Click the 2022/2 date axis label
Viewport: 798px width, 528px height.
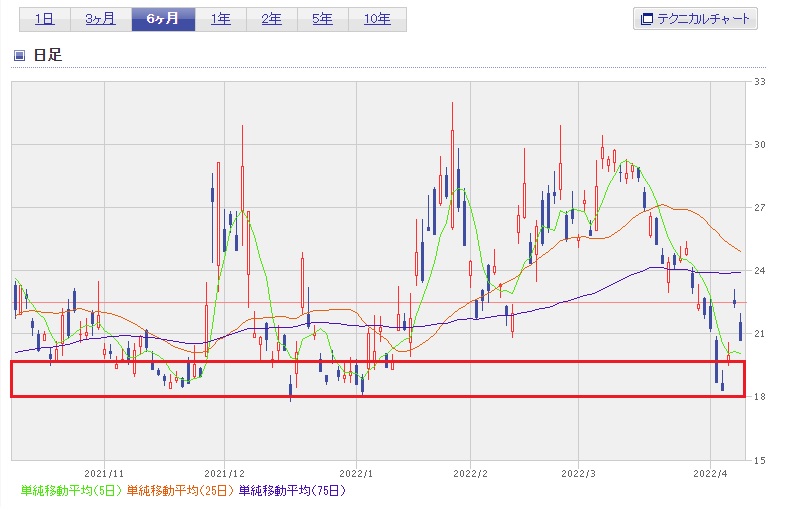(469, 471)
